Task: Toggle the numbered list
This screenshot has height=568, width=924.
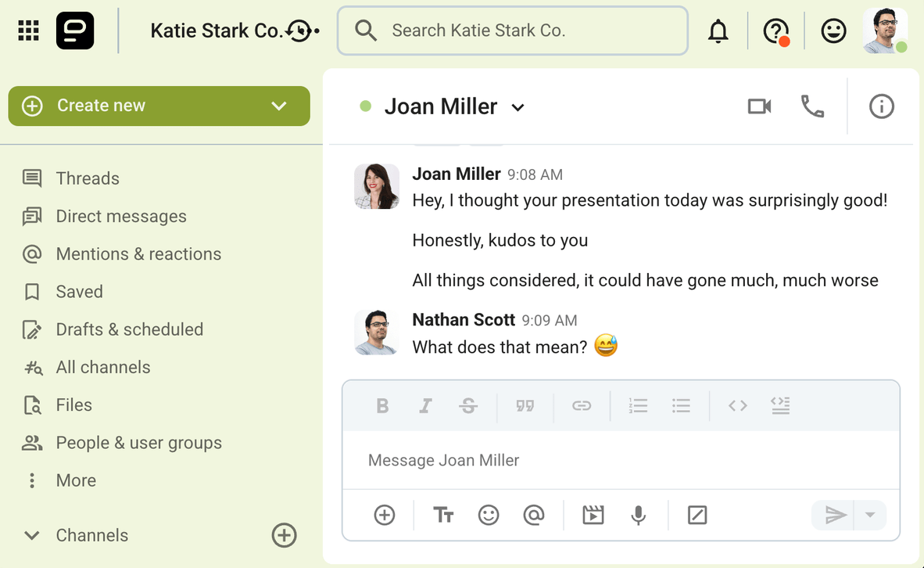Action: click(638, 406)
